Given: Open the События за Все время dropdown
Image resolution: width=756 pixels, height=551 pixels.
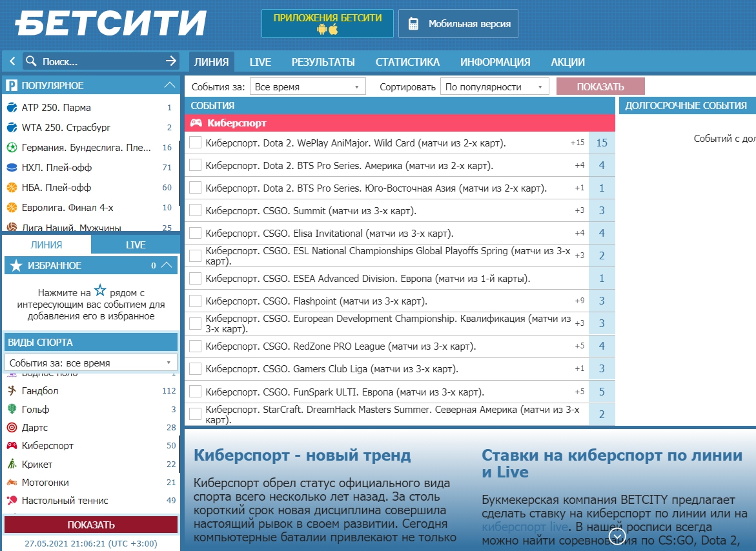Looking at the screenshot, I should 307,85.
